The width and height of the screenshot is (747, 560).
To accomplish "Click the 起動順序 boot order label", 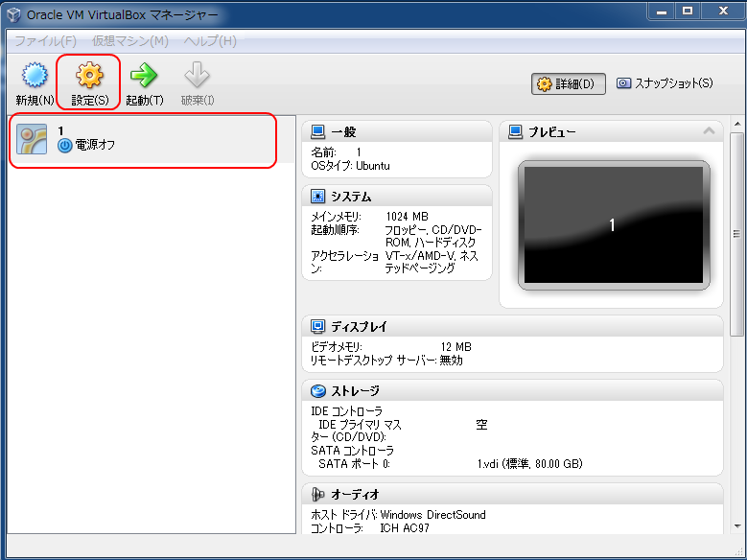I will click(335, 230).
